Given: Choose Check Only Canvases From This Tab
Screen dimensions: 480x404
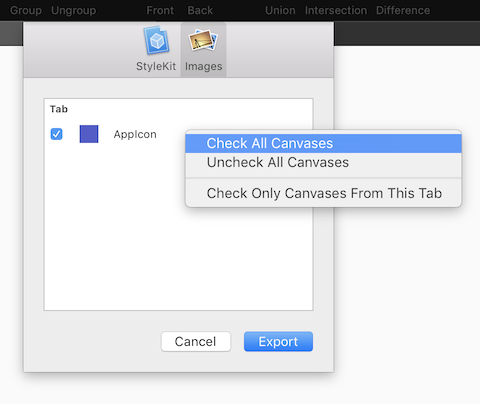Looking at the screenshot, I should pos(323,193).
